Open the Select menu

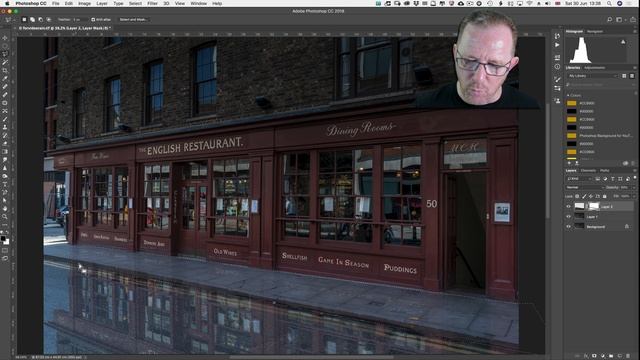135,3
